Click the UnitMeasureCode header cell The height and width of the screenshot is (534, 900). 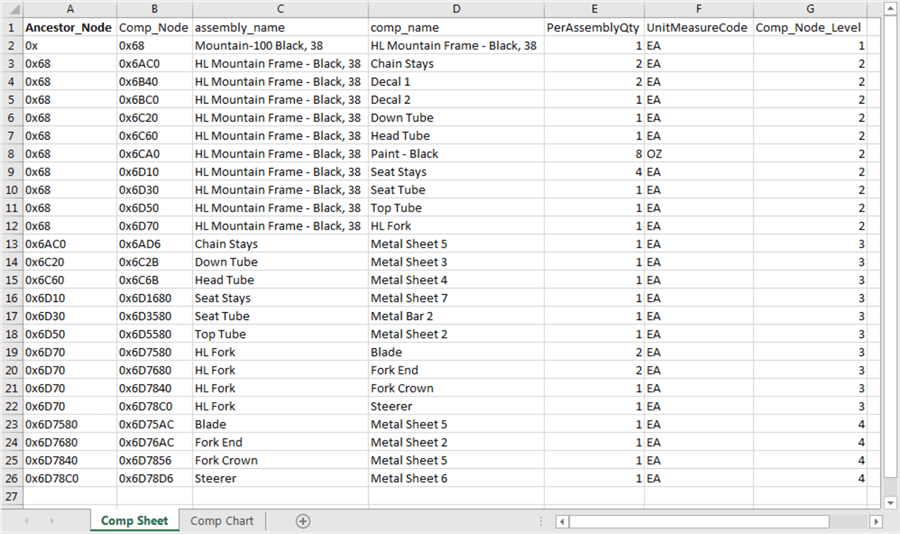point(699,28)
